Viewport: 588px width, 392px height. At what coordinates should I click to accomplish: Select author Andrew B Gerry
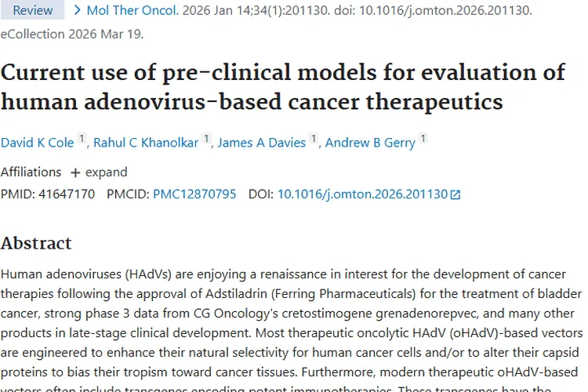point(370,142)
